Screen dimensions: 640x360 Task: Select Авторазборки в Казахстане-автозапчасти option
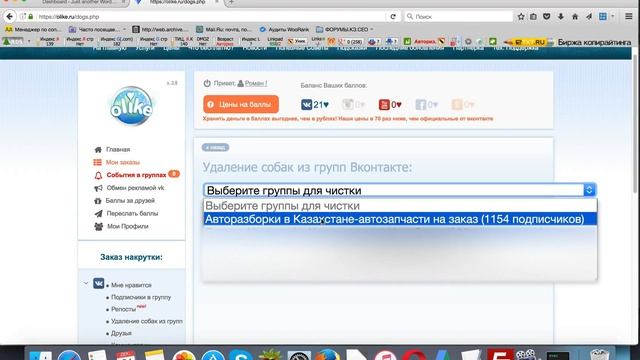pos(400,219)
